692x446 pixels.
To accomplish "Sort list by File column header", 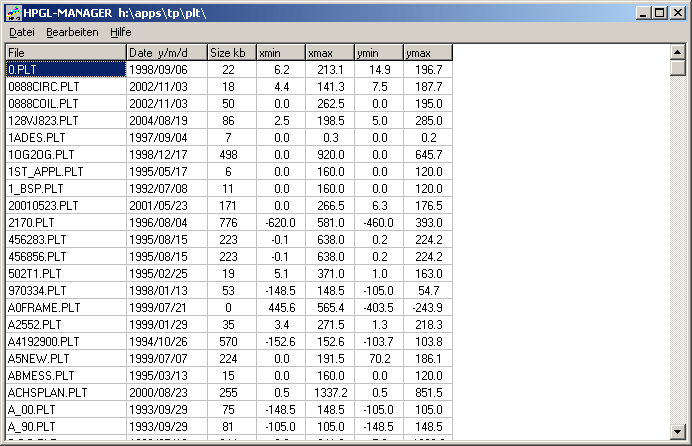I will (65, 52).
